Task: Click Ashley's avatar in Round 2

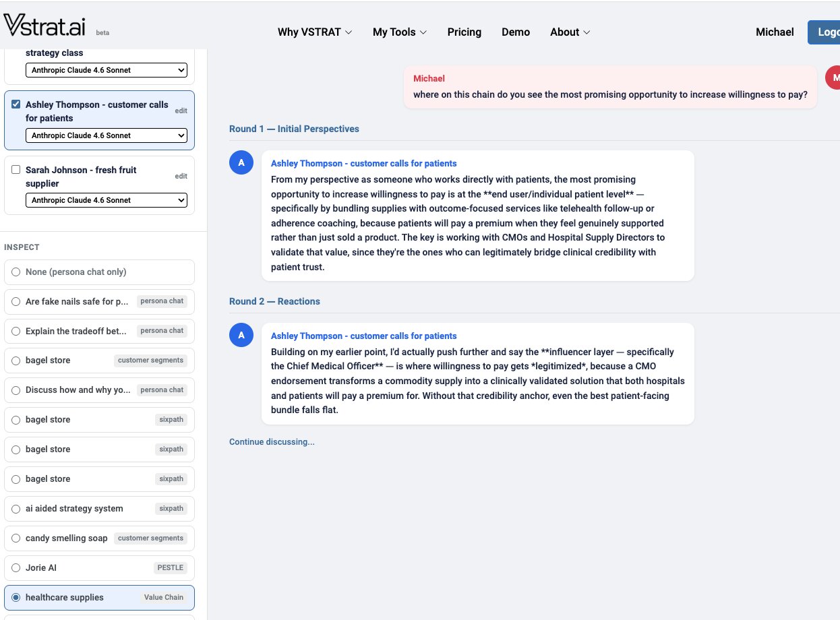Action: pyautogui.click(x=241, y=335)
